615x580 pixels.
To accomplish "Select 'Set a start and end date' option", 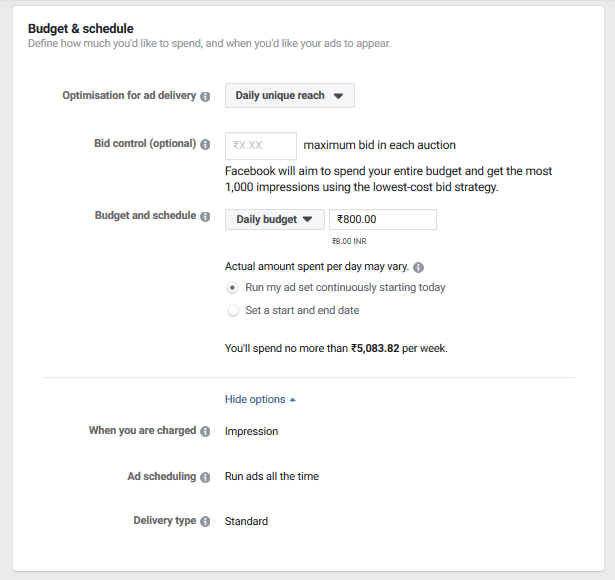I will (233, 311).
